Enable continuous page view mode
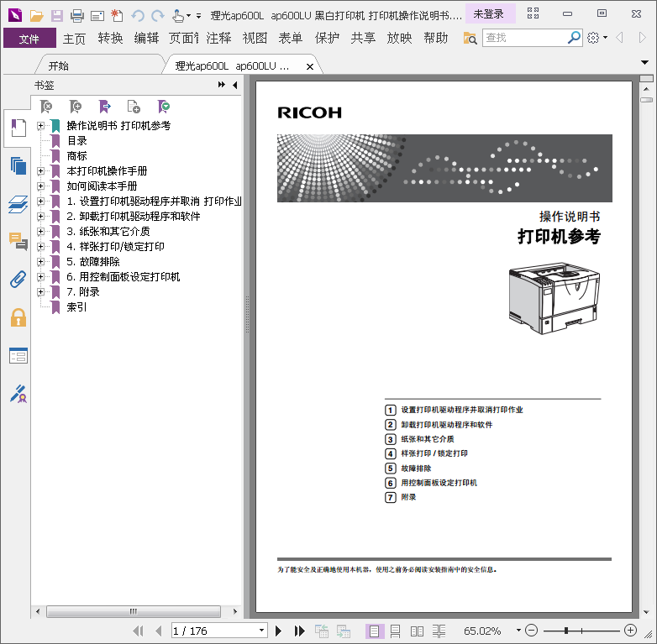This screenshot has height=644, width=657. tap(395, 631)
